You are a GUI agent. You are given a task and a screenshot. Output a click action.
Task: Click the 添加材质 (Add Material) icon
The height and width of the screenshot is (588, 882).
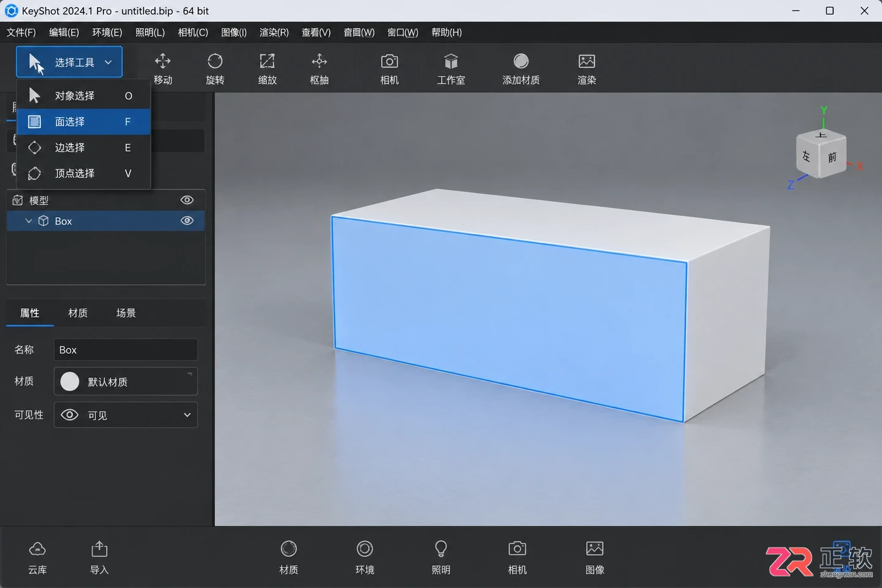tap(521, 61)
